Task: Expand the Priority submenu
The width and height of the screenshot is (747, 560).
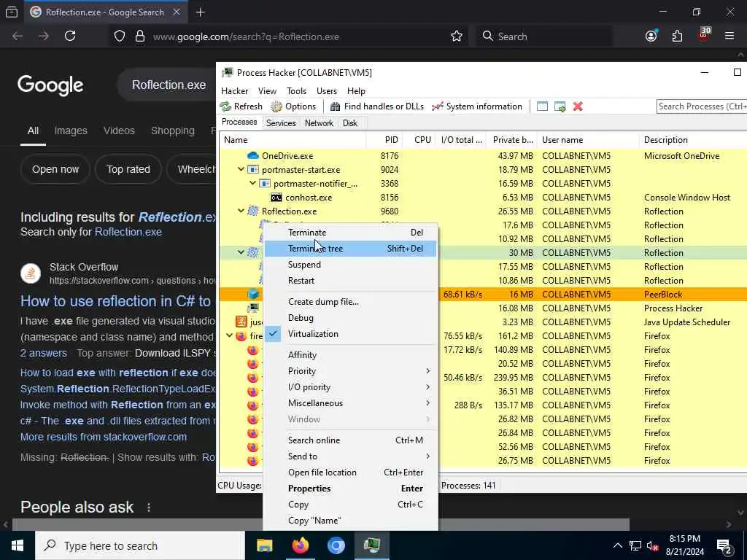Action: [350, 371]
